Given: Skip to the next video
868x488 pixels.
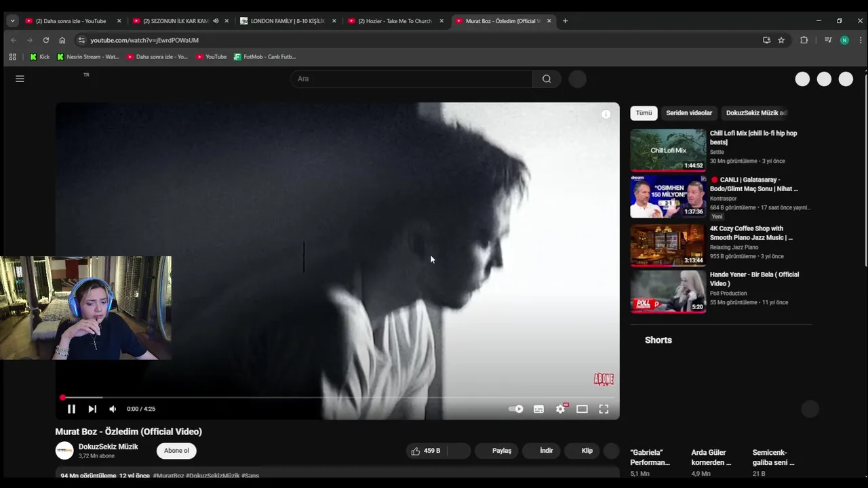Looking at the screenshot, I should point(92,409).
